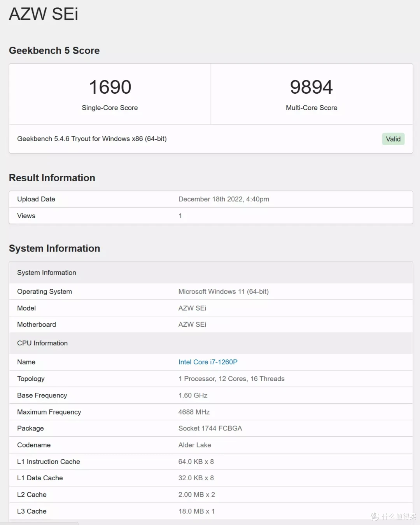
Task: Select the System Information heading
Action: 54,248
